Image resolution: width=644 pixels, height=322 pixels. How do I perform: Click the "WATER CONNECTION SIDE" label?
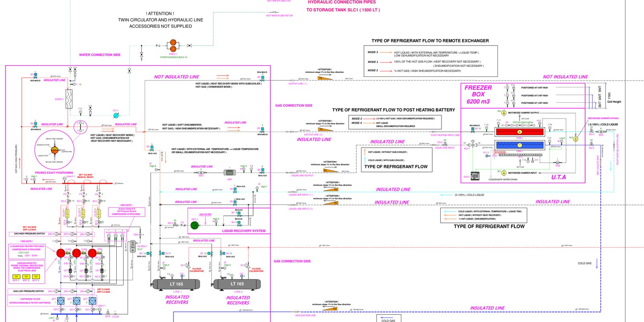point(100,55)
